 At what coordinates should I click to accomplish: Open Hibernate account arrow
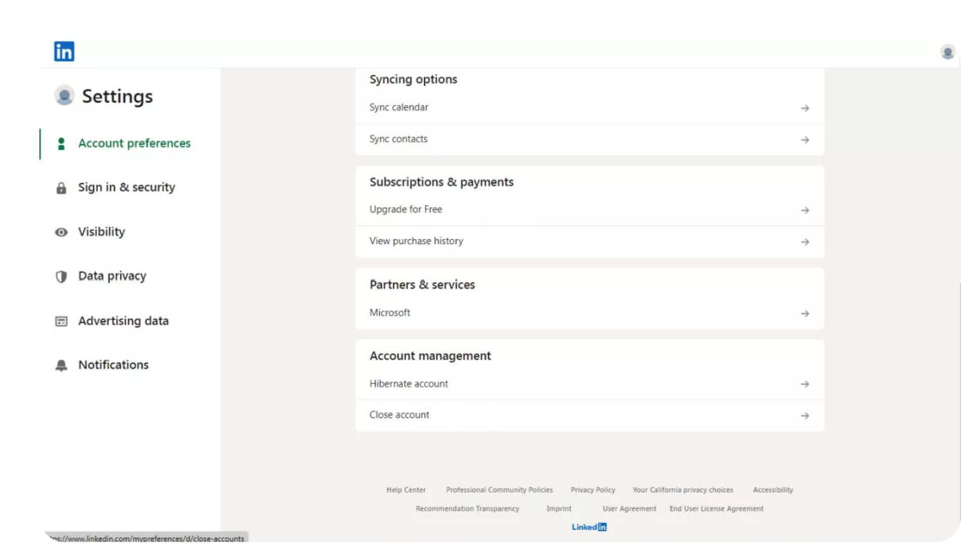(x=805, y=384)
